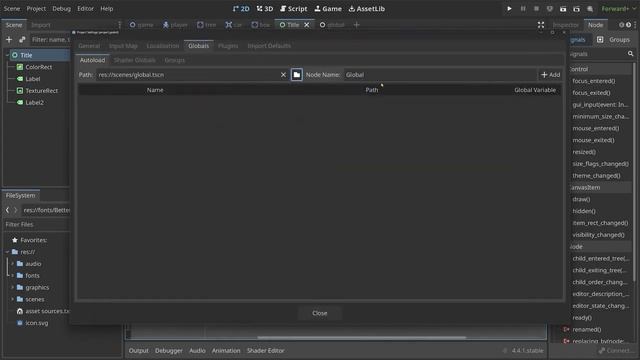The height and width of the screenshot is (360, 640).
Task: Open the Animation bottom panel
Action: point(226,351)
